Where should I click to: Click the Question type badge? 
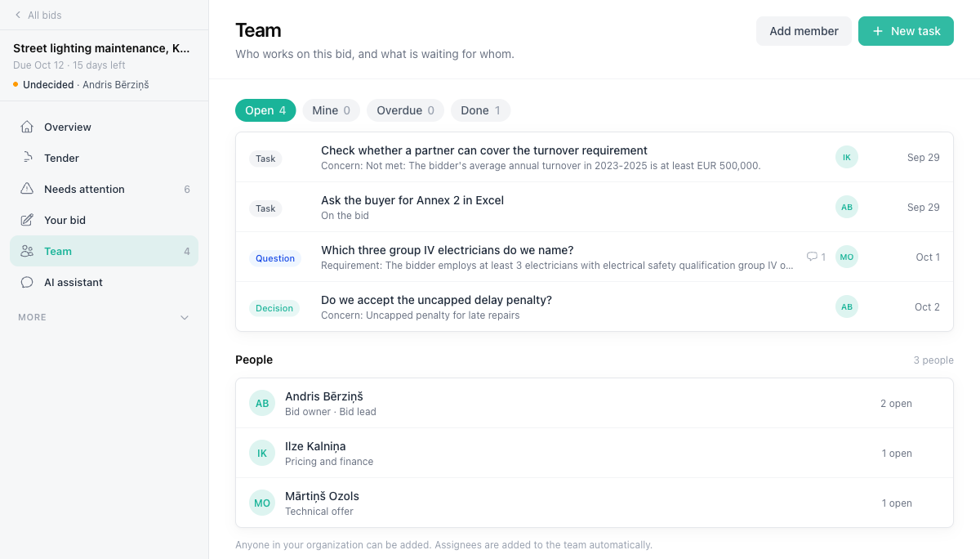click(x=275, y=258)
